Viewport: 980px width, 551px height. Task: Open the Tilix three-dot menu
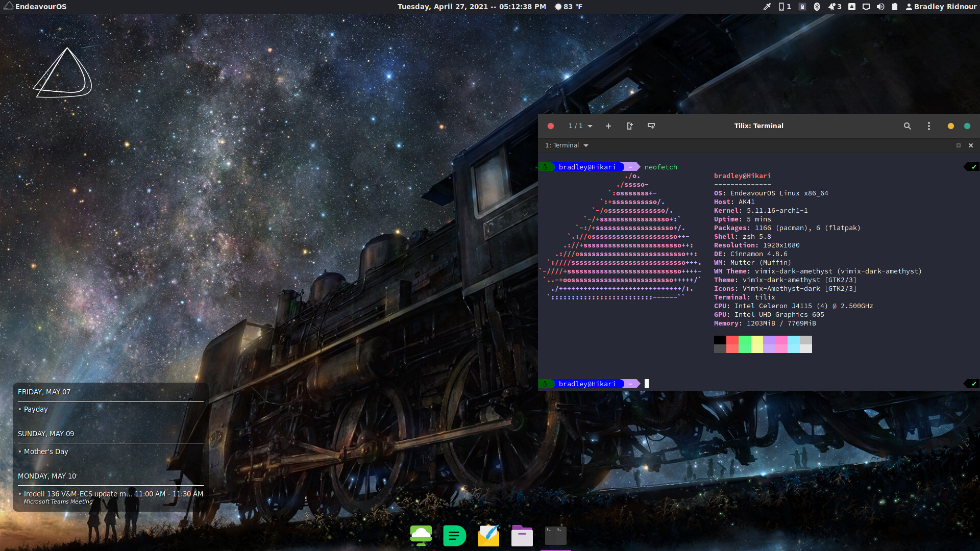point(929,126)
